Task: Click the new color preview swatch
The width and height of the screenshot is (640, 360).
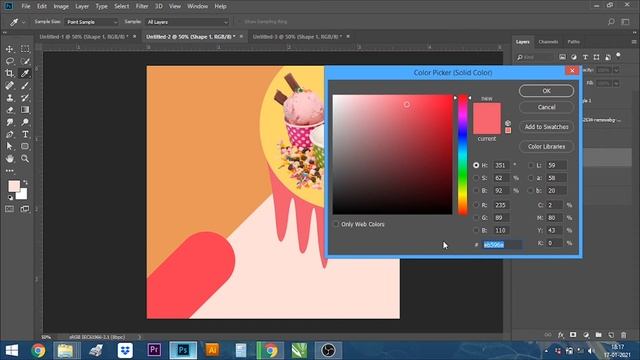Action: pyautogui.click(x=487, y=111)
